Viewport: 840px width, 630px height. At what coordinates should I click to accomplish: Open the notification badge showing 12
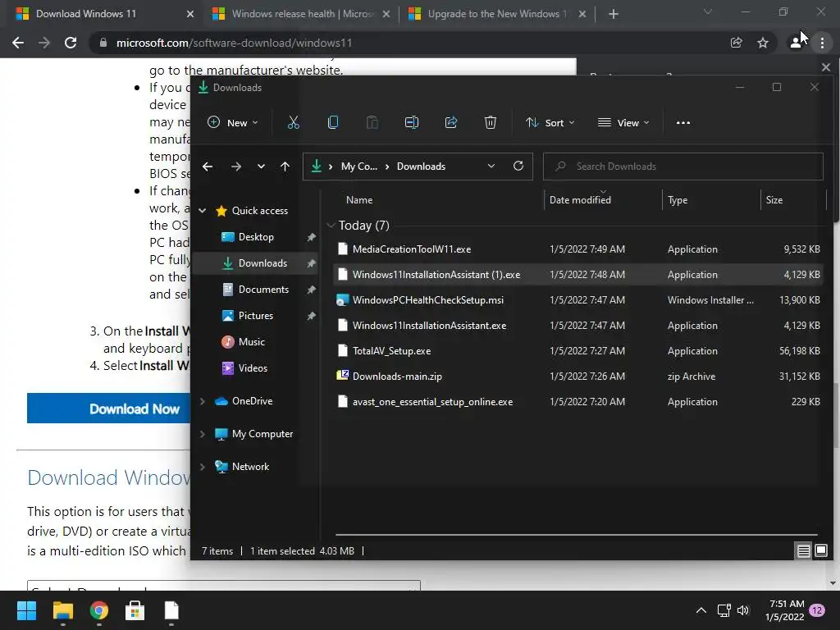(817, 610)
